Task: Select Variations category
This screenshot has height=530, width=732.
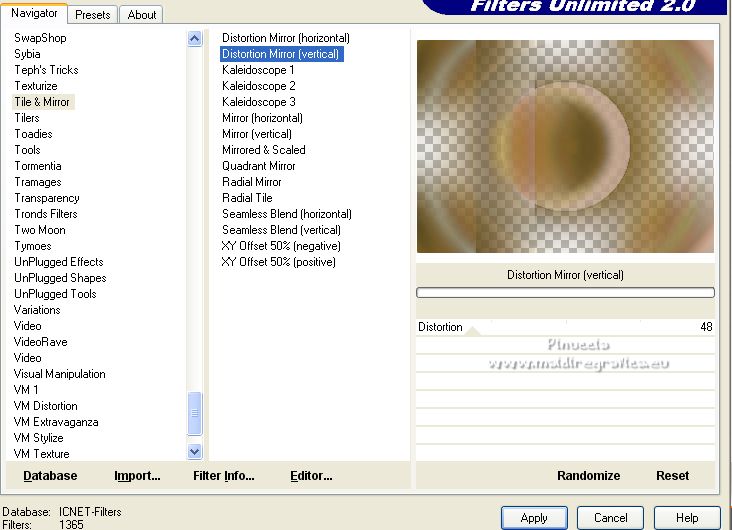Action: tap(37, 310)
